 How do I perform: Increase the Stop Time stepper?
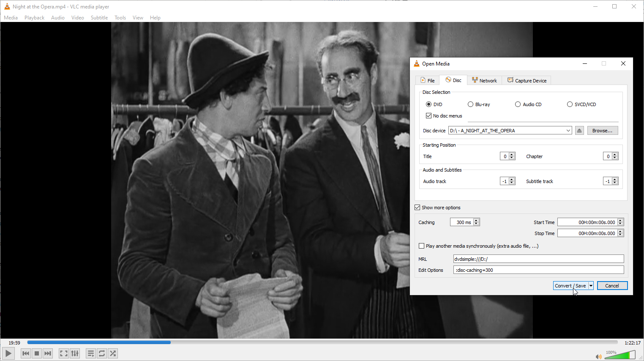(620, 232)
